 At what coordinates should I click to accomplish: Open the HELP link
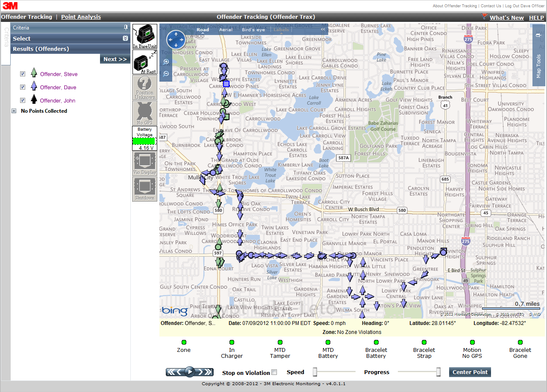click(x=536, y=18)
